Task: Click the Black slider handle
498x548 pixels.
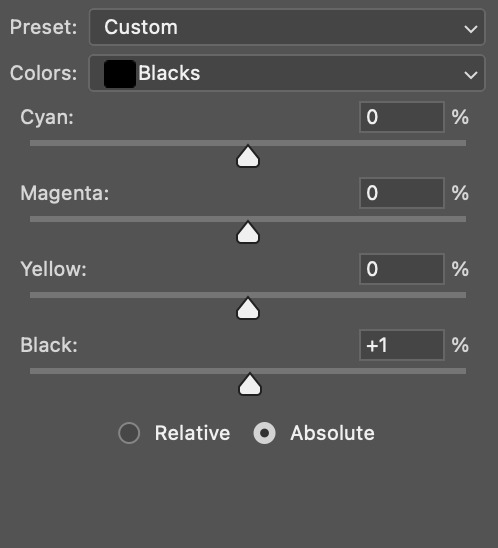Action: pos(250,384)
